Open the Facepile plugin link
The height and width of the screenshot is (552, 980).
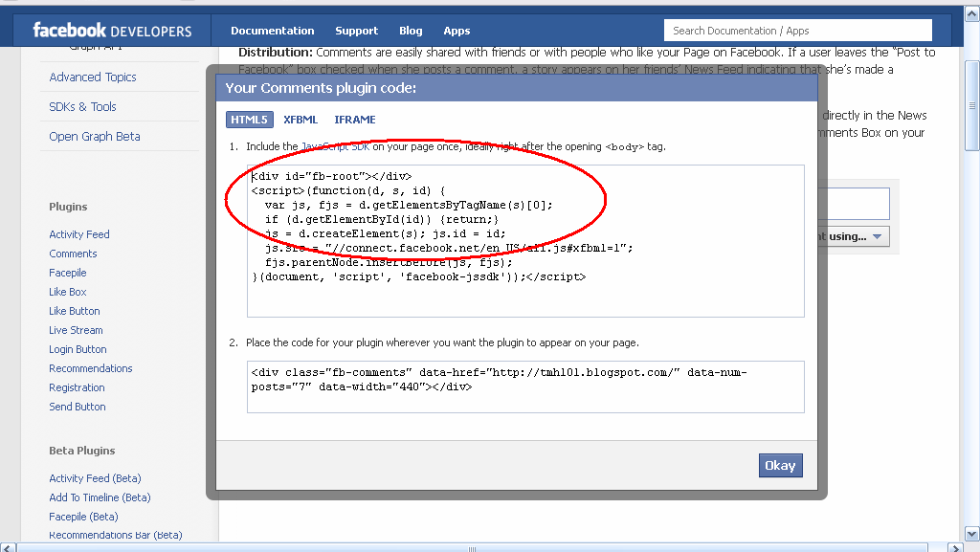coord(68,273)
